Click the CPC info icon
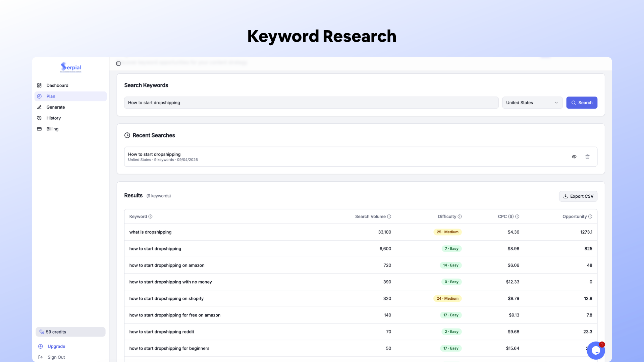Viewport: 644px width, 362px height. [x=517, y=217]
